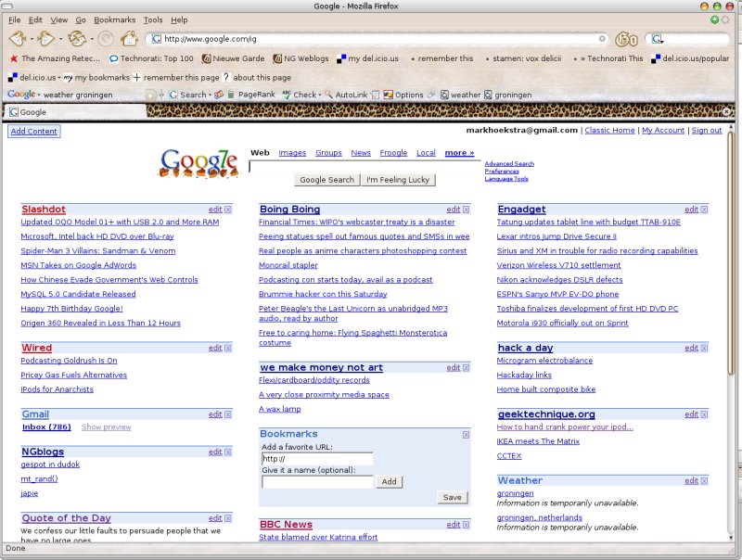Click the Google birthday logo
This screenshot has height=560, width=742.
click(x=198, y=163)
